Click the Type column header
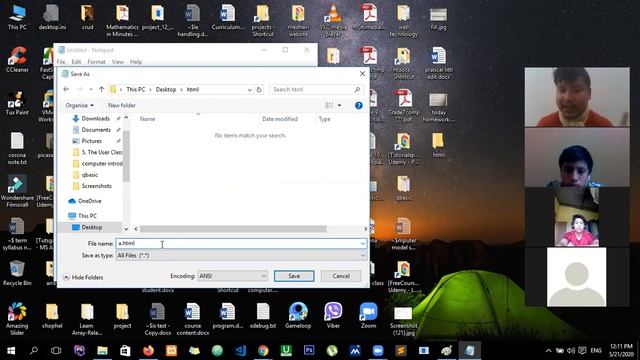640x360 pixels. pyautogui.click(x=324, y=119)
